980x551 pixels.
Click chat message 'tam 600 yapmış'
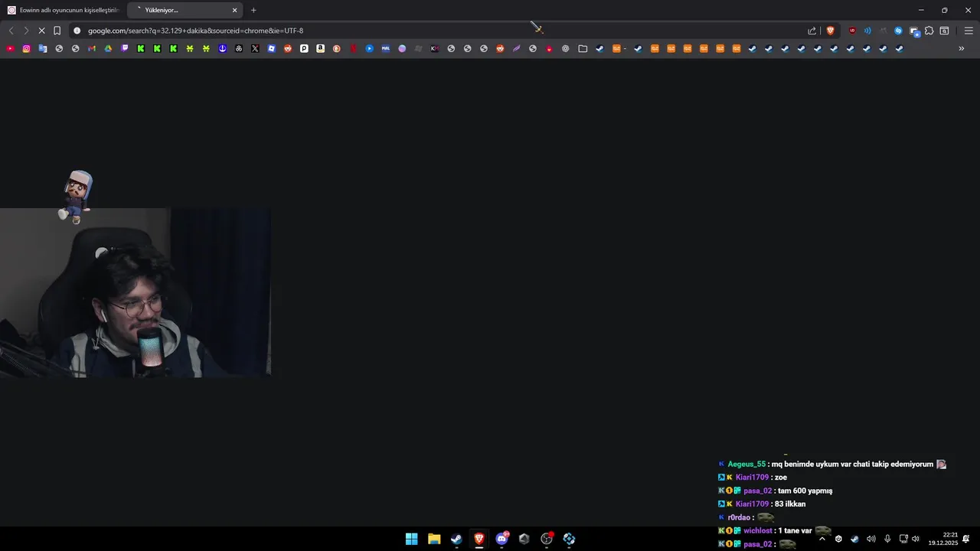[805, 491]
